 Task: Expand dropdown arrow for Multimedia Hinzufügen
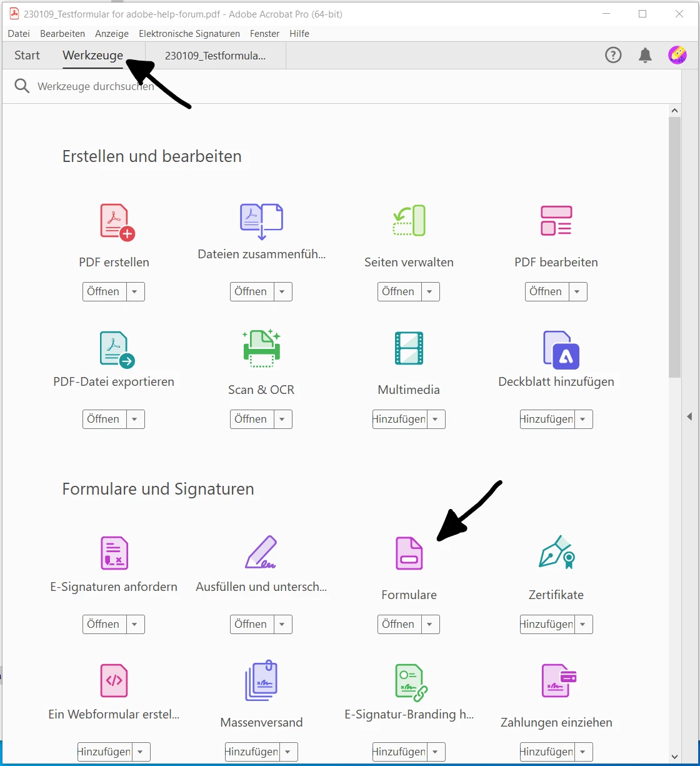pos(436,419)
